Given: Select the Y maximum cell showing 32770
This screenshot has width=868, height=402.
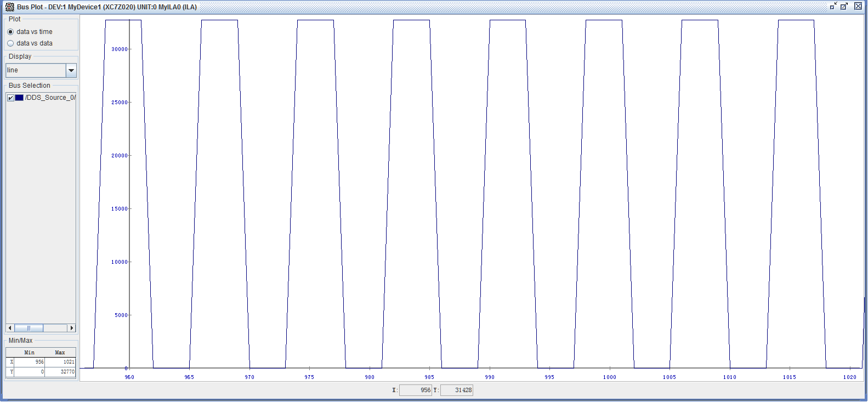Looking at the screenshot, I should coord(60,372).
